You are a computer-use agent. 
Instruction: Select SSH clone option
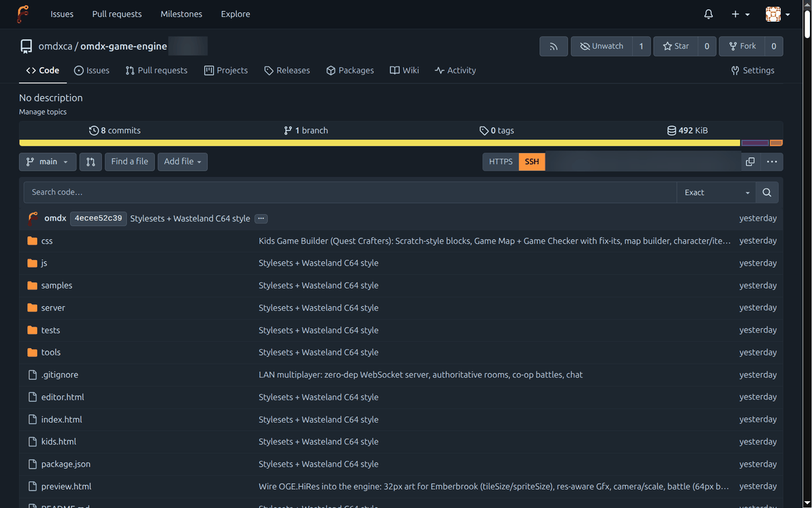click(x=532, y=162)
